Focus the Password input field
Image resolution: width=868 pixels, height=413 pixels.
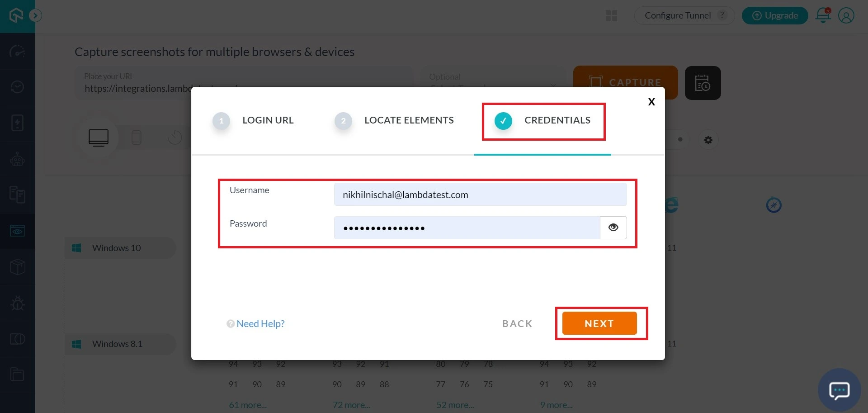point(466,228)
